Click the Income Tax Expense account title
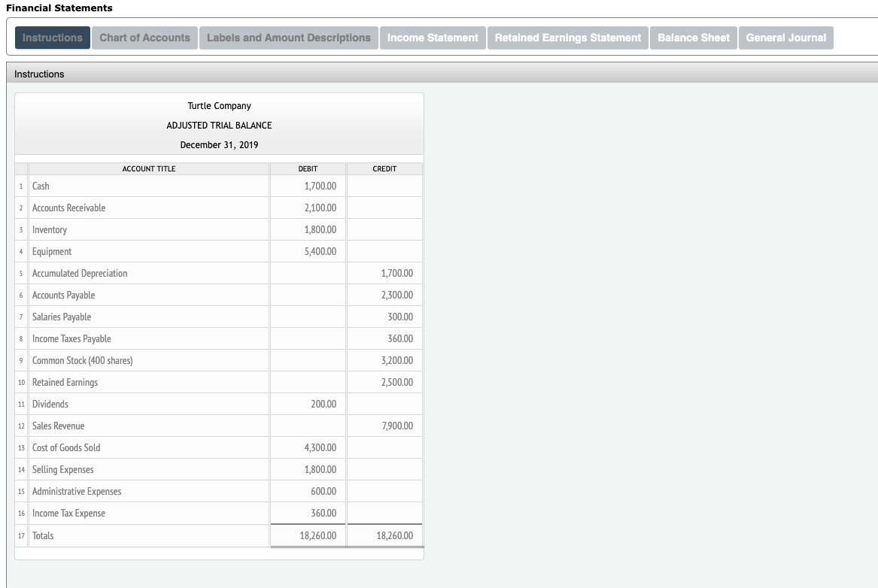 (68, 513)
